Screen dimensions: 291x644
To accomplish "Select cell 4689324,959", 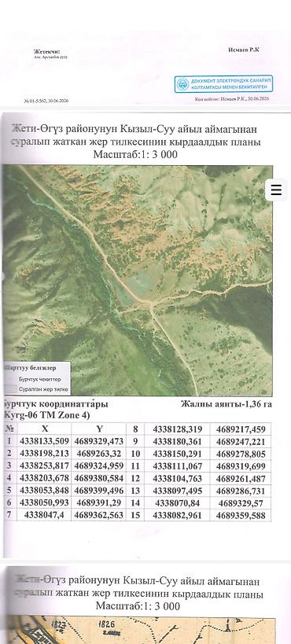I will (99, 466).
